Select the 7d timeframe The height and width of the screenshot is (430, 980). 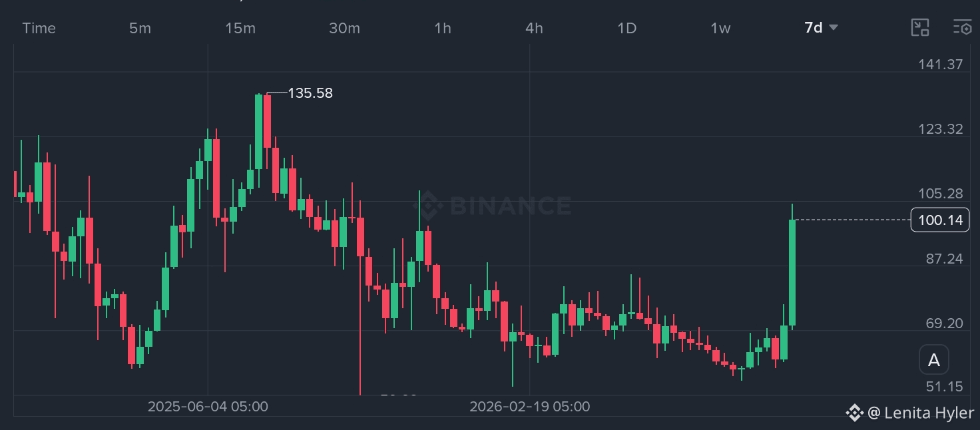(x=814, y=28)
